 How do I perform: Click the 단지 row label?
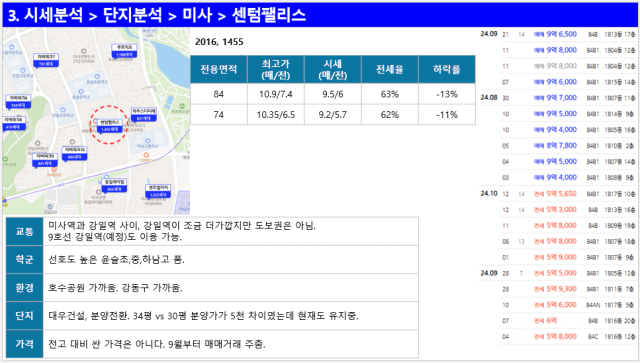[24, 316]
